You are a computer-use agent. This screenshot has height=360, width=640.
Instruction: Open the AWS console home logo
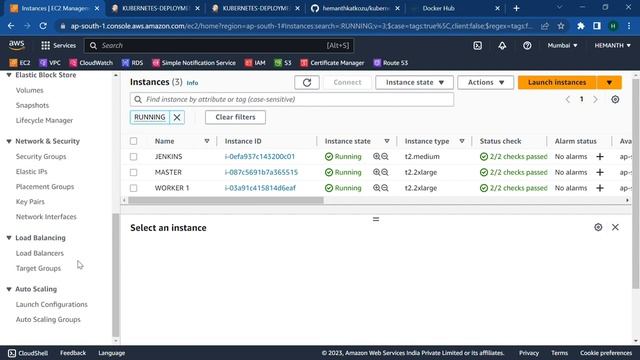17,45
